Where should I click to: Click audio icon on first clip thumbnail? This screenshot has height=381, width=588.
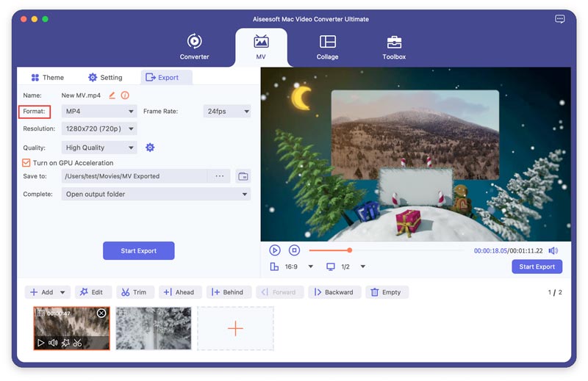coord(53,342)
